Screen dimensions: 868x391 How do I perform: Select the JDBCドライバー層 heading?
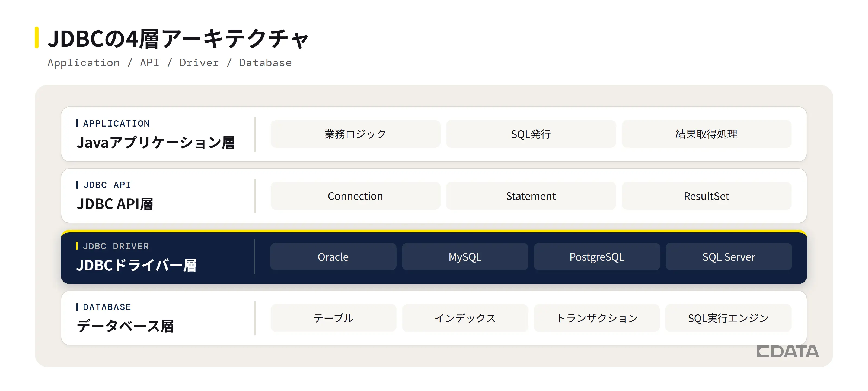point(136,265)
